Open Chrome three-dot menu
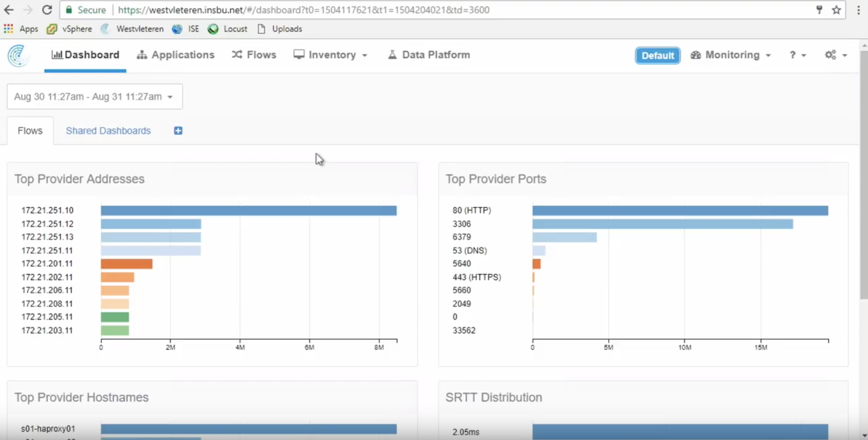The width and height of the screenshot is (868, 440). (858, 10)
